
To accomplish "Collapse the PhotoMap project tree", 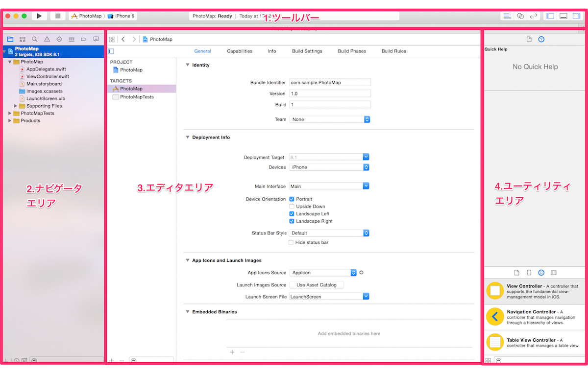I will tap(10, 62).
